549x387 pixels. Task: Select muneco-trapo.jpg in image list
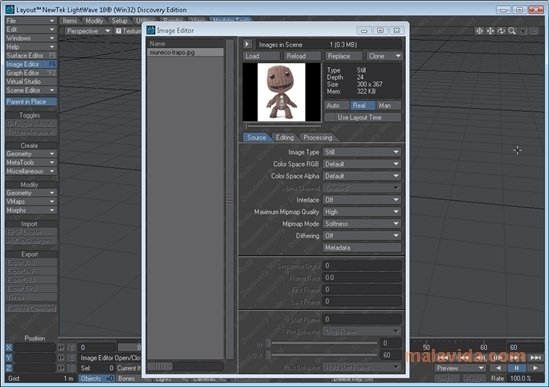(185, 53)
